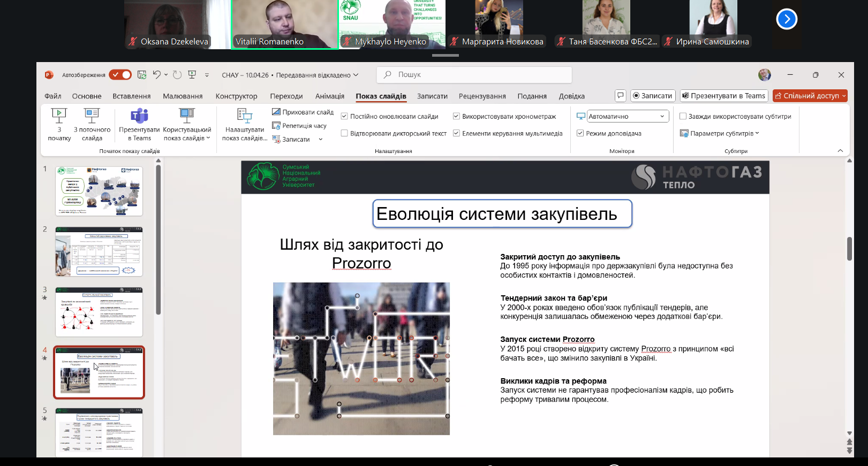Enable Always Use Subtitles checkbox
Viewport: 868px width, 466px height.
coord(683,117)
